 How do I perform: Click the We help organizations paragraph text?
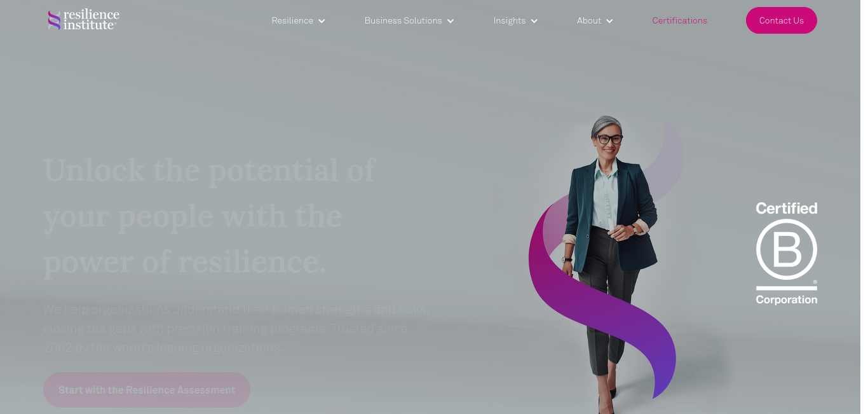[235, 328]
